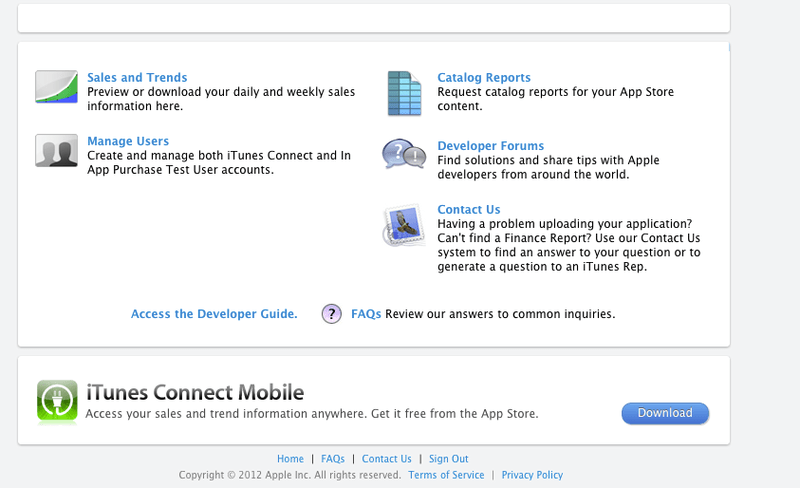800x488 pixels.
Task: Access the Developer Guide link
Action: (x=214, y=314)
